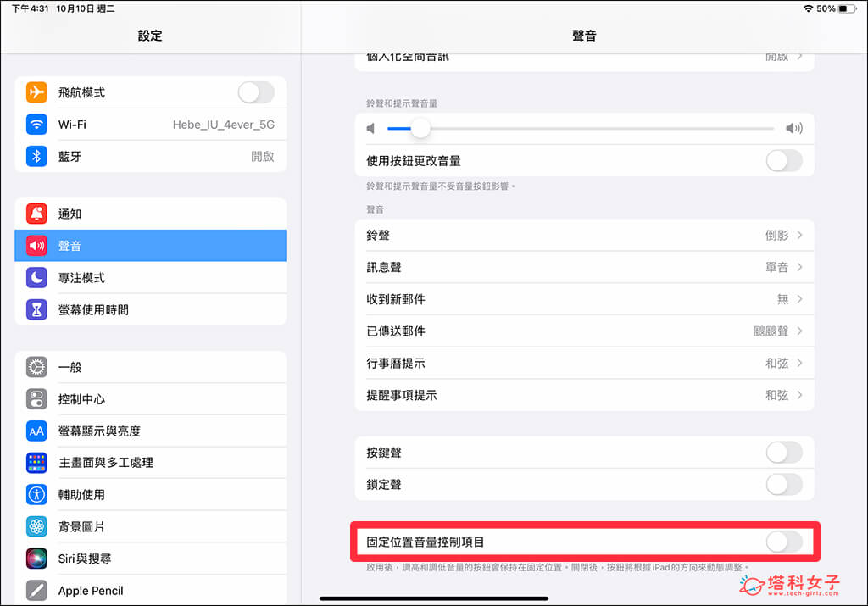
Task: Turn on 固定位置音量控制項目 switch
Action: point(783,542)
